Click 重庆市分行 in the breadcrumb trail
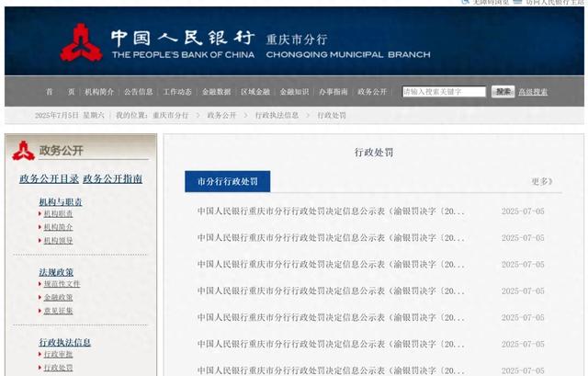 (171, 115)
